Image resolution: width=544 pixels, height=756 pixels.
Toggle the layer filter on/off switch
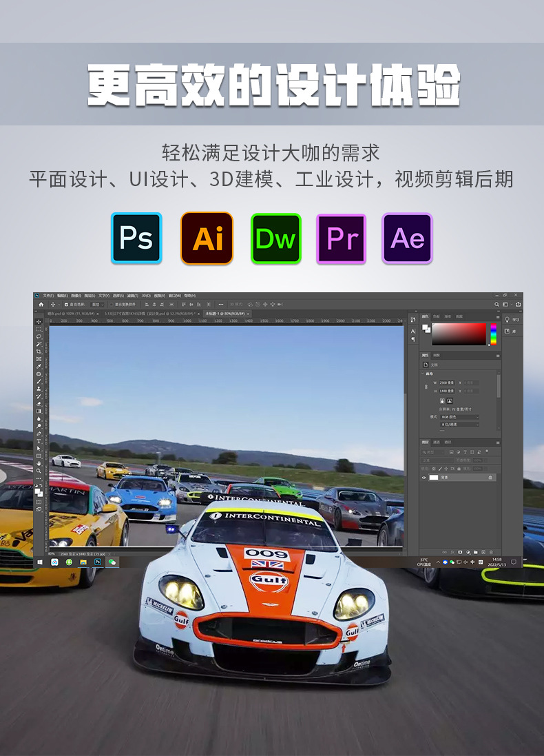[x=487, y=451]
